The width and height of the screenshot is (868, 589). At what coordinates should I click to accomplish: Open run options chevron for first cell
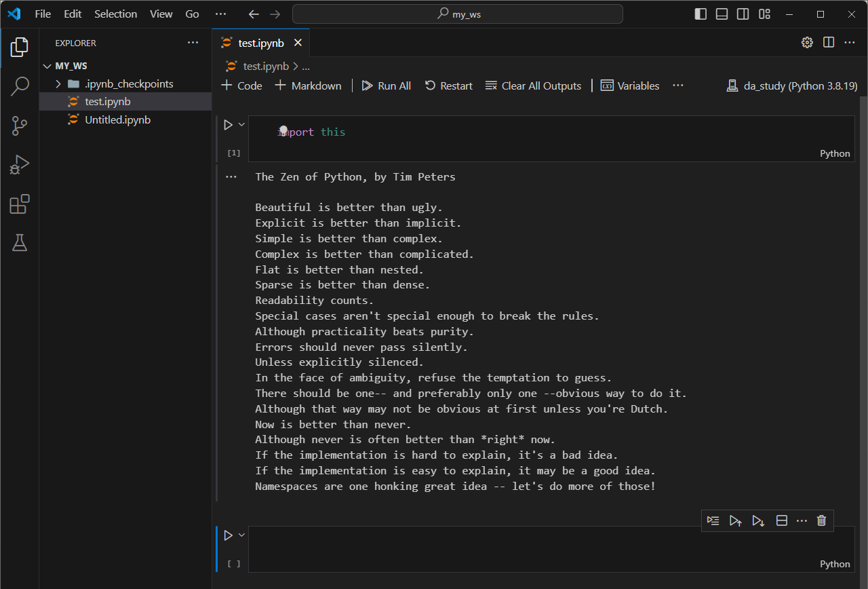[241, 124]
